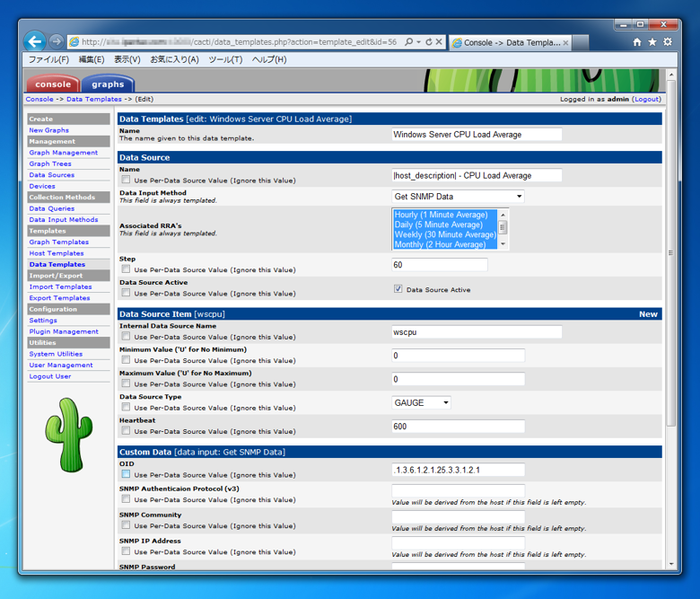The image size is (700, 599).
Task: Open Data Sources in the sidebar
Action: (52, 174)
